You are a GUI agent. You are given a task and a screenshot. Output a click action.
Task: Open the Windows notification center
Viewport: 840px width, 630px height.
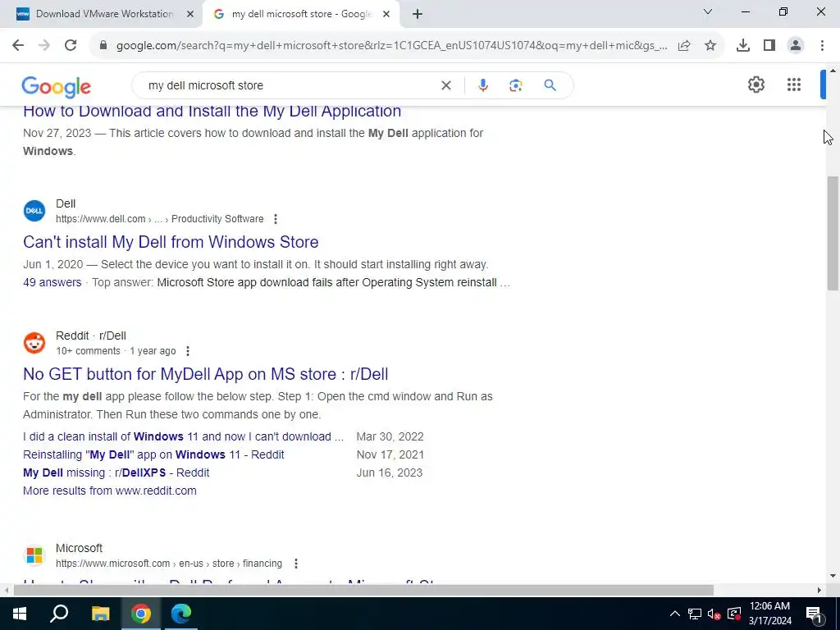pos(814,614)
